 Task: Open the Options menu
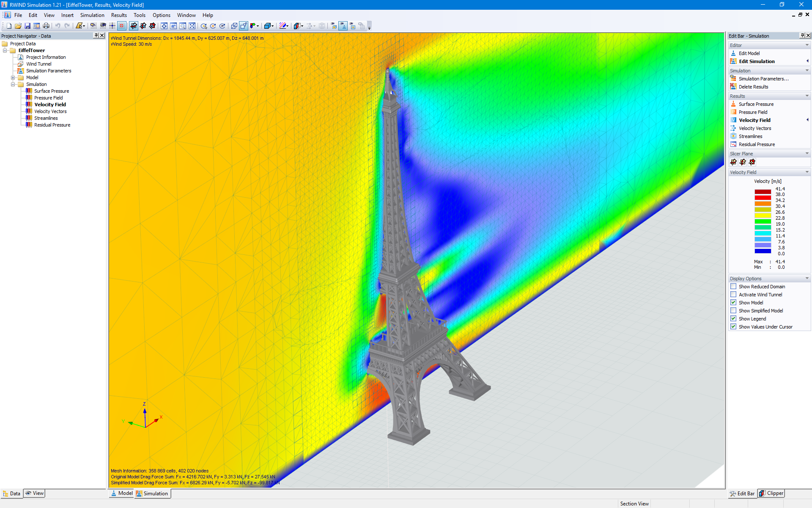tap(162, 15)
